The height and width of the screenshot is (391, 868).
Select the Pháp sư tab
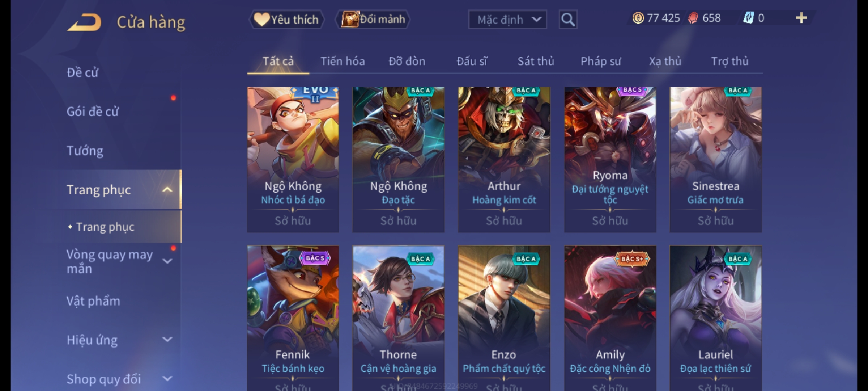(x=600, y=61)
